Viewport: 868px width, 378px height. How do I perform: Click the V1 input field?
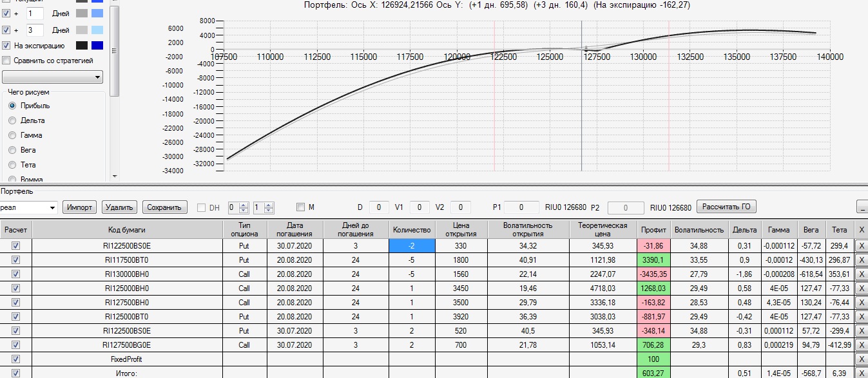[420, 207]
